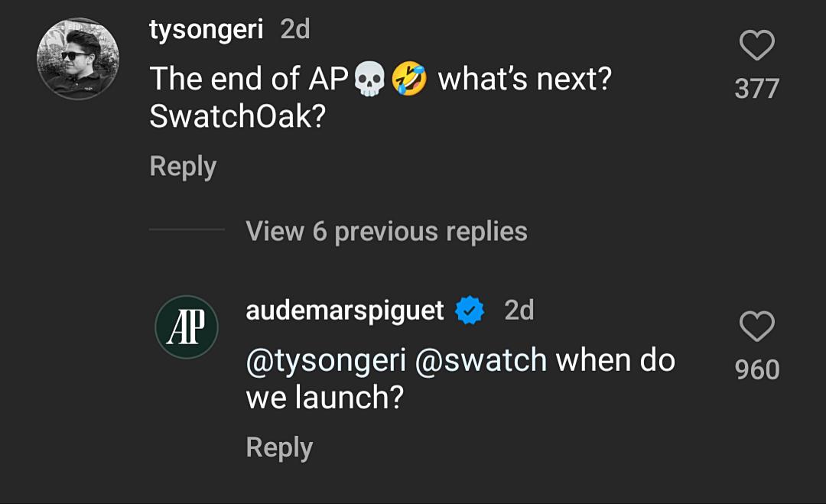Reply to the audemarspiguet comment

click(x=279, y=448)
